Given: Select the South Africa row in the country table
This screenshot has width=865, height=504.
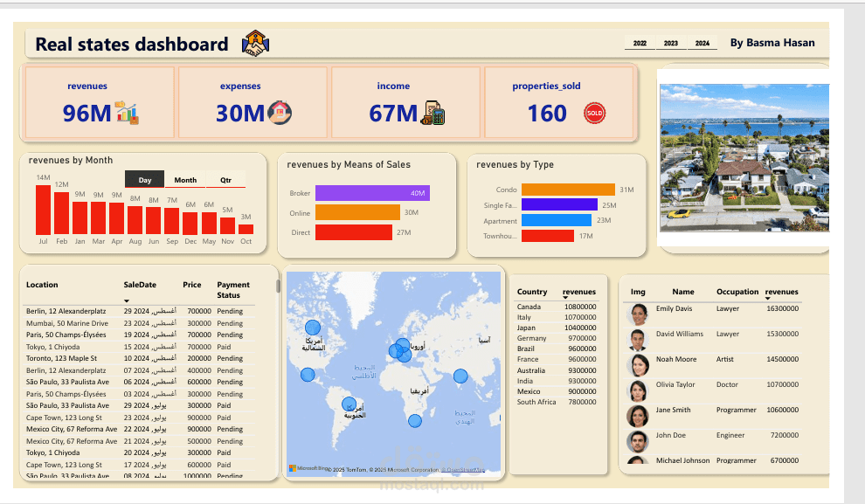Looking at the screenshot, I should [x=556, y=402].
